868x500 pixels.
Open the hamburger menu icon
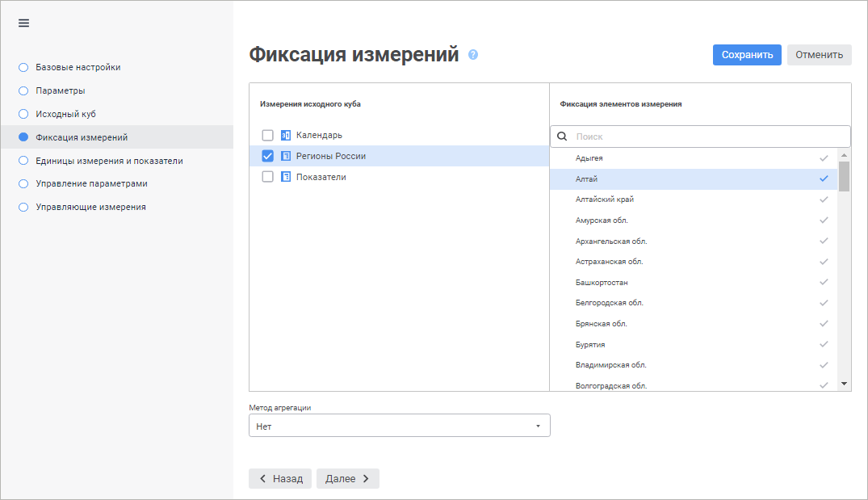pos(23,23)
